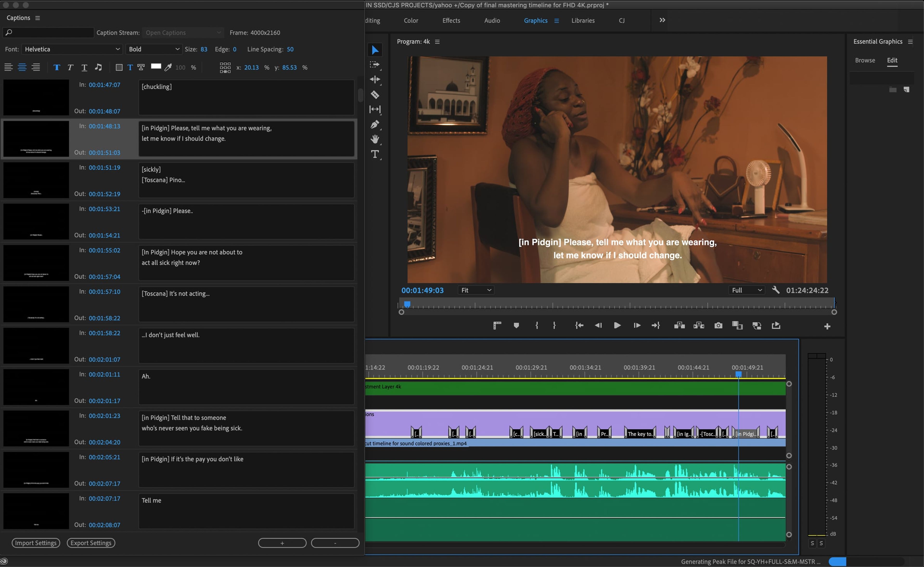
Task: Select the Slip tool
Action: click(375, 109)
